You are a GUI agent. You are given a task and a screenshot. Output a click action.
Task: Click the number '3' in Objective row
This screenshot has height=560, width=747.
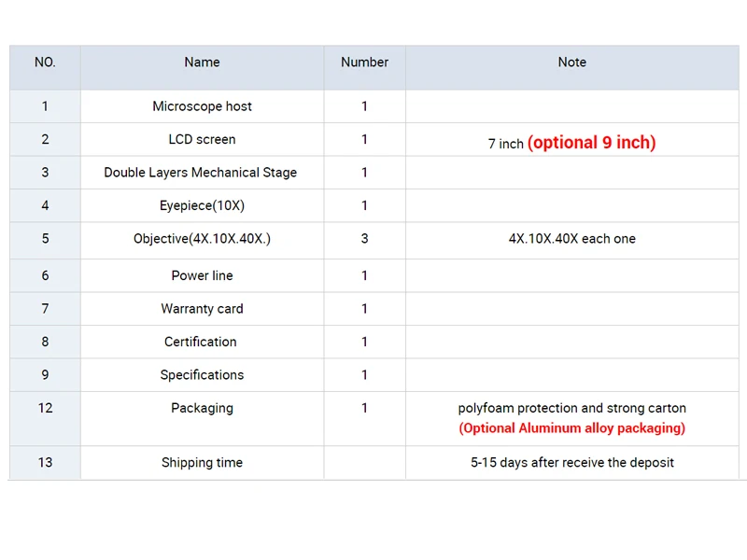tap(364, 239)
